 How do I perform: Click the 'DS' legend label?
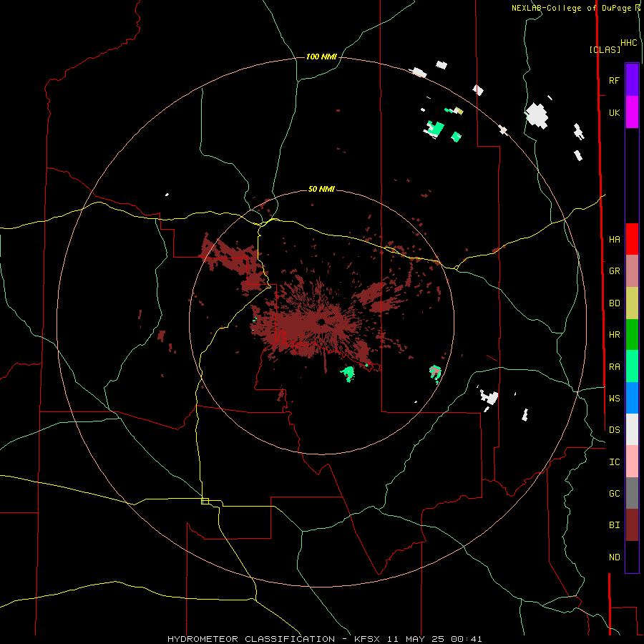[x=614, y=429]
